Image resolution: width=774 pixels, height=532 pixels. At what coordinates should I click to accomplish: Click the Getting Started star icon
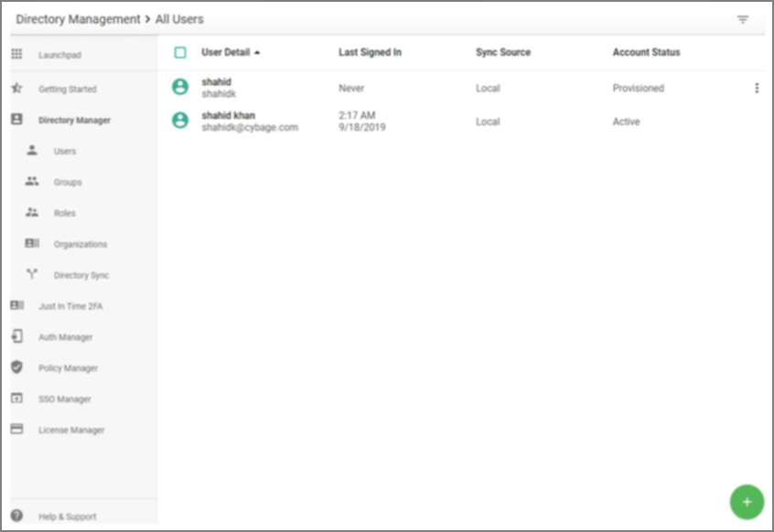pos(16,89)
